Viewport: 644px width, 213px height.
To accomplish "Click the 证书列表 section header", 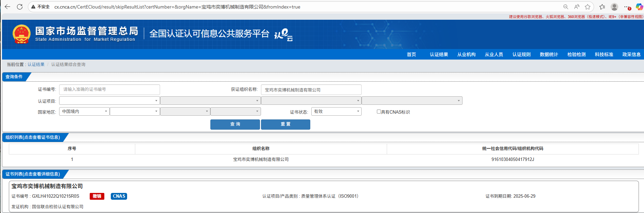I will [33, 174].
